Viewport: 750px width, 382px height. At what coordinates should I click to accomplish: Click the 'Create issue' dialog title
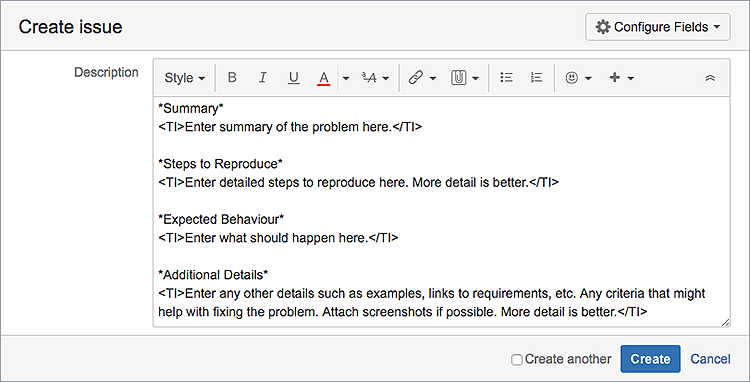[x=70, y=27]
